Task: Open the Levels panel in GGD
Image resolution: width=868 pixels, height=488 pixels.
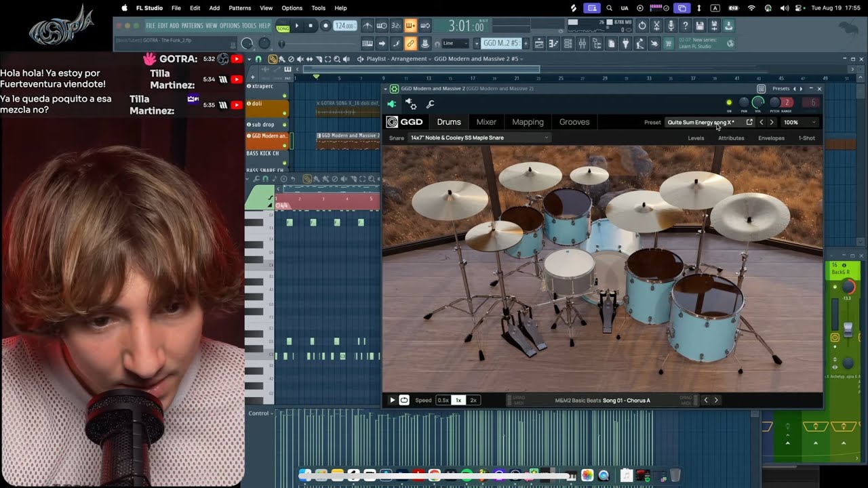Action: click(x=696, y=138)
